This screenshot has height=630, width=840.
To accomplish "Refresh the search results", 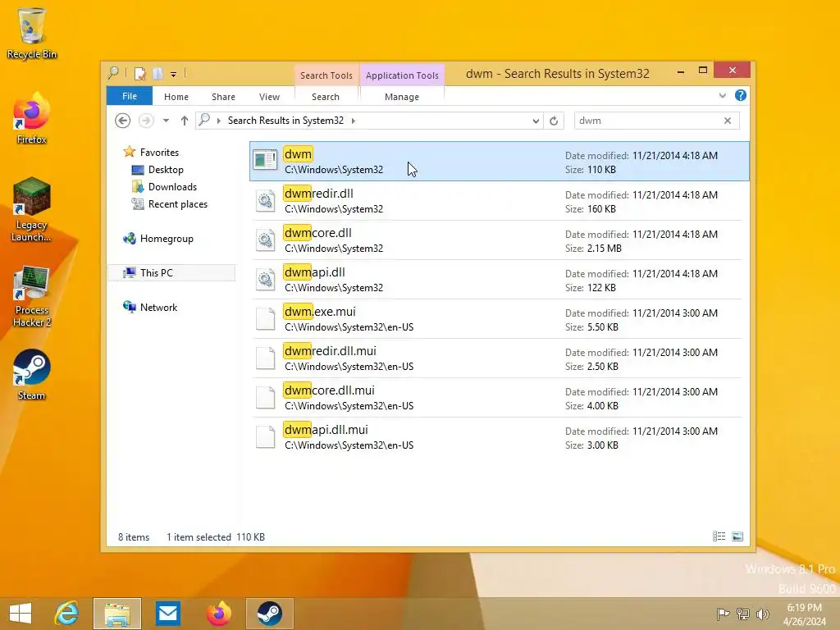I will click(x=554, y=121).
